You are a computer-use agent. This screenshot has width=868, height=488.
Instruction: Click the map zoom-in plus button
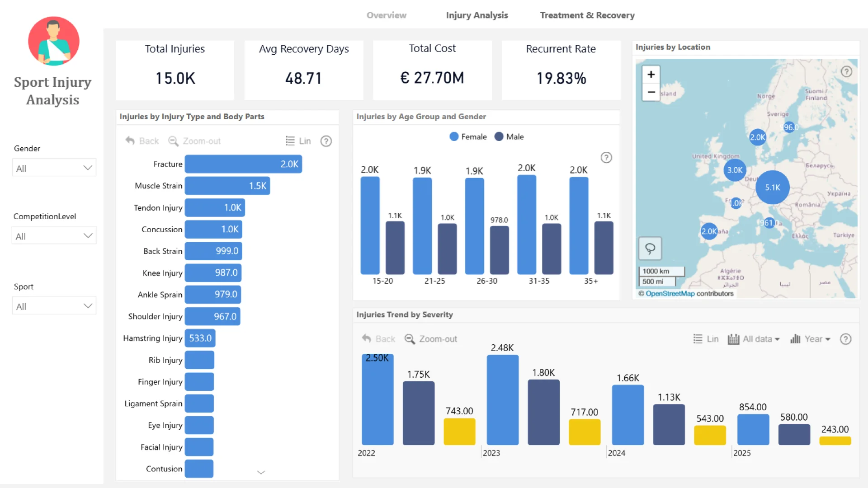(x=651, y=75)
